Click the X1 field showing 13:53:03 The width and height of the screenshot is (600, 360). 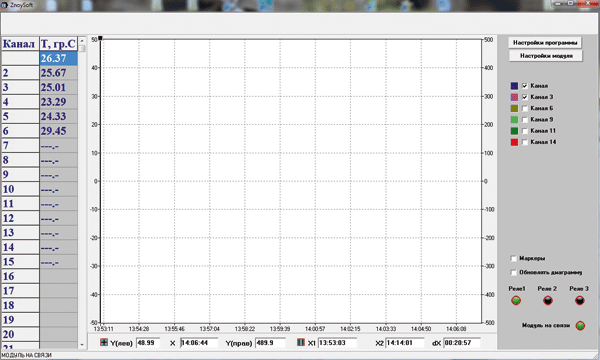[x=337, y=343]
